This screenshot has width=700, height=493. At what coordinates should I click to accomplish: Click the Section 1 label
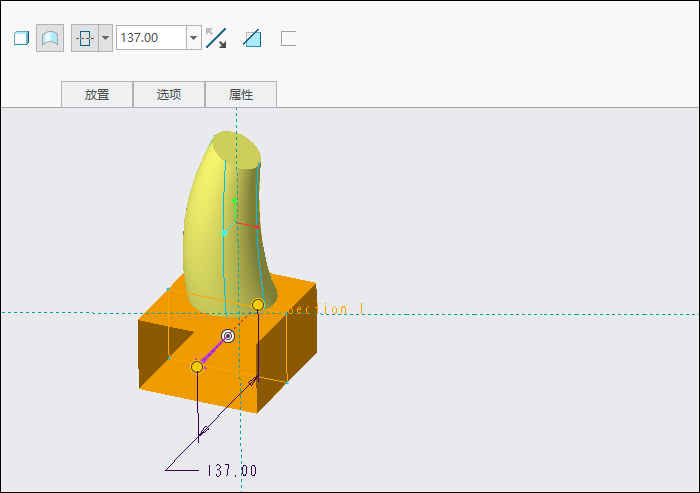click(325, 309)
